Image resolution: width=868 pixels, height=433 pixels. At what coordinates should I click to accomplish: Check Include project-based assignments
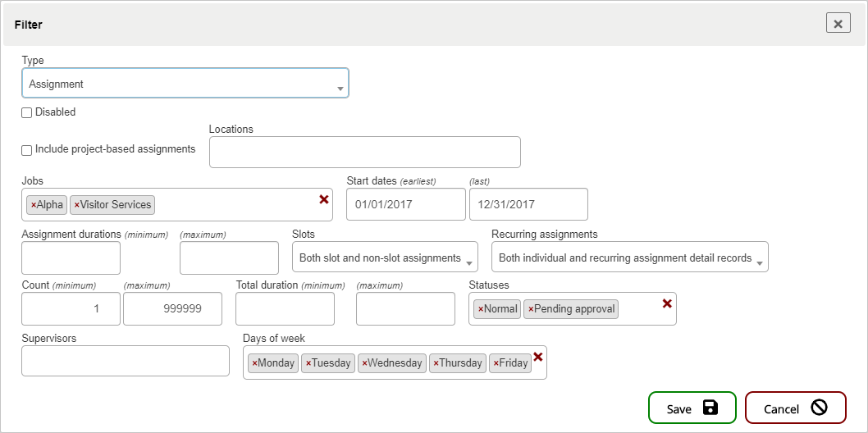coord(27,150)
